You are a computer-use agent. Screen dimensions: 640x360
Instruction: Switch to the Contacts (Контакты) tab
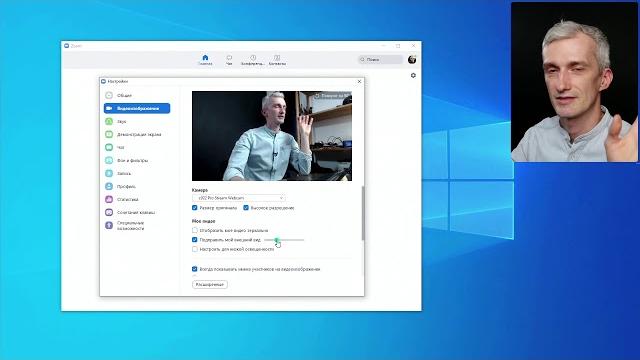tap(277, 60)
